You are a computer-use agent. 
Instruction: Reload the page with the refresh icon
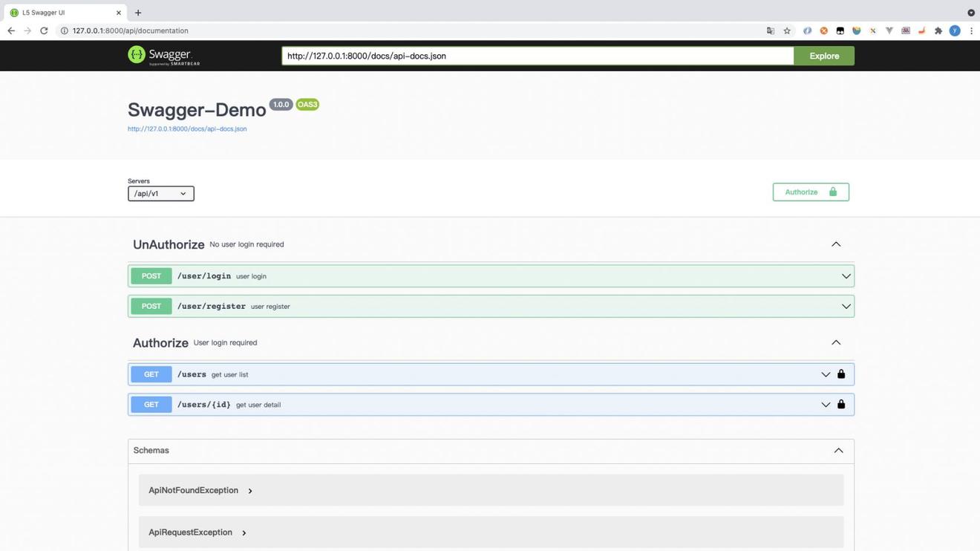(44, 31)
